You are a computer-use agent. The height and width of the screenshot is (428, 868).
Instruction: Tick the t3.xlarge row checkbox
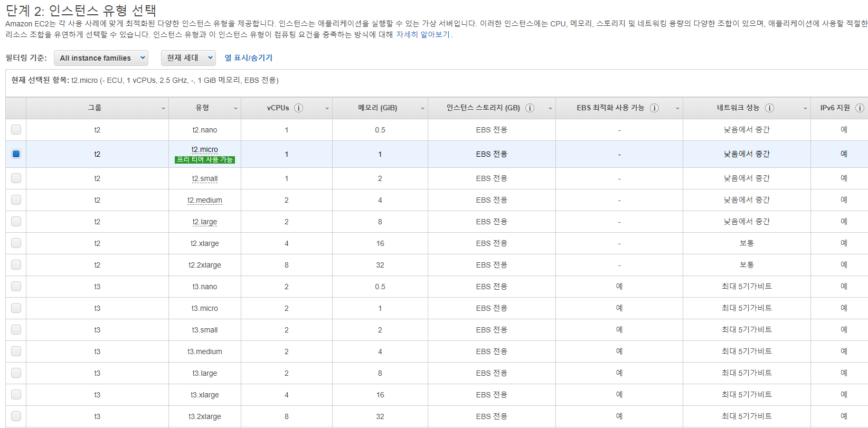click(16, 394)
